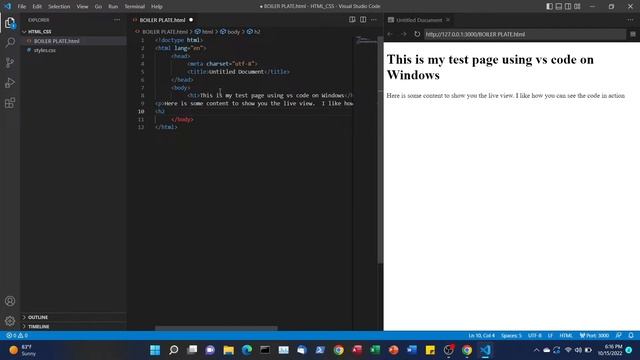The height and width of the screenshot is (360, 640).
Task: Toggle the primary side bar layout
Action: [x=549, y=6]
